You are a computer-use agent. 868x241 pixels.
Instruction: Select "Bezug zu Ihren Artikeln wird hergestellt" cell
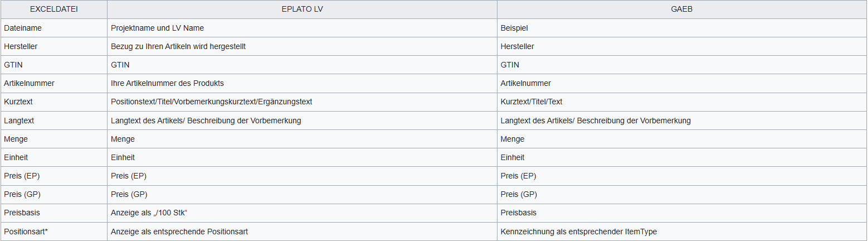[178, 46]
